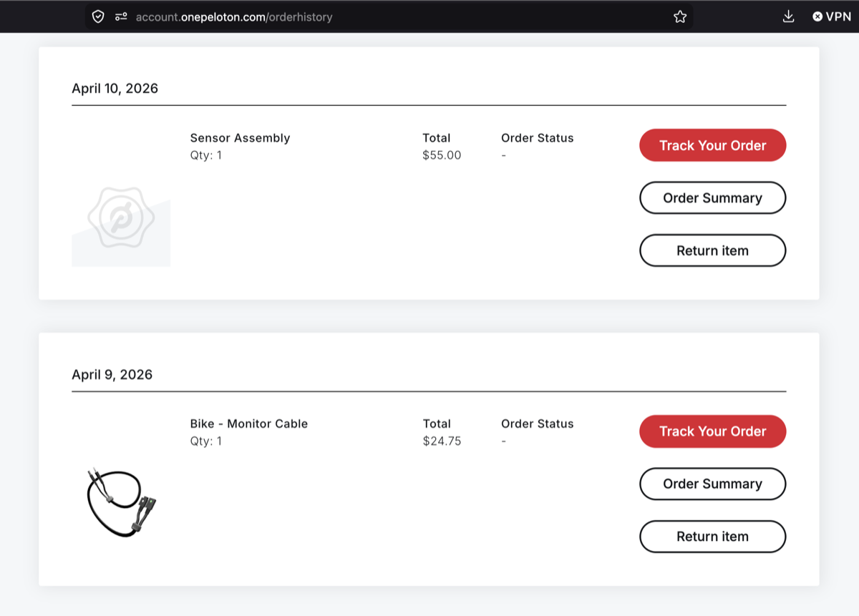Click the Bike Monitor Cable product image
The image size is (859, 616).
tap(122, 502)
